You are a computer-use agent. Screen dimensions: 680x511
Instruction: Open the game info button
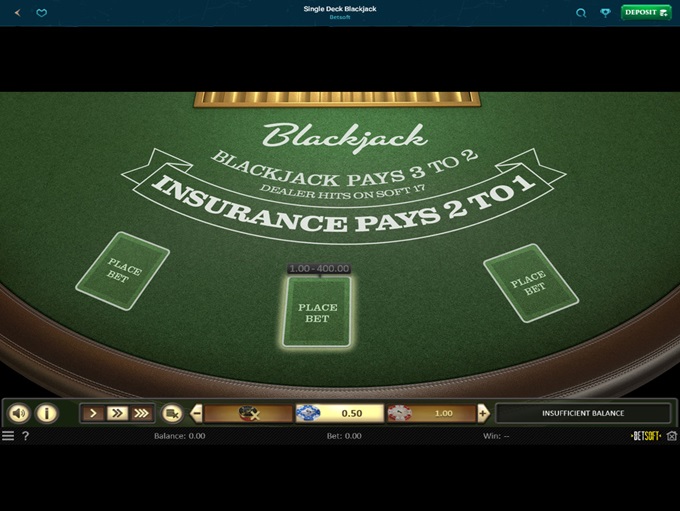click(46, 413)
